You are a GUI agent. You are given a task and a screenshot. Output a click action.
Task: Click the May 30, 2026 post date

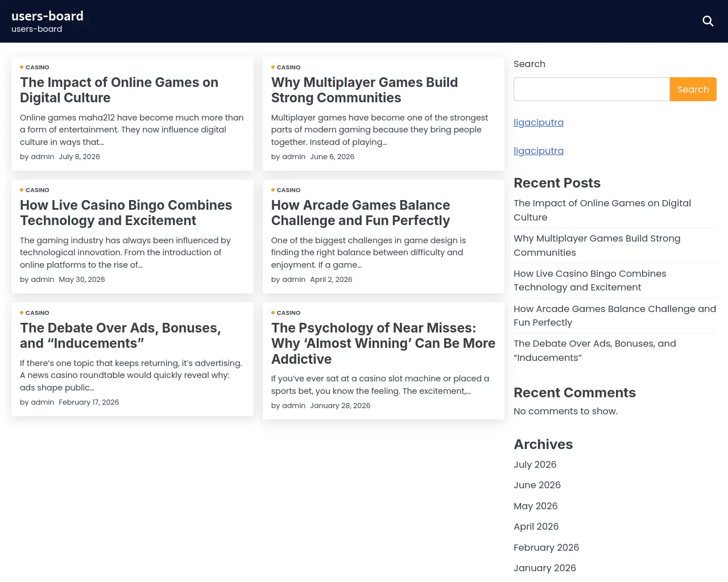click(82, 280)
